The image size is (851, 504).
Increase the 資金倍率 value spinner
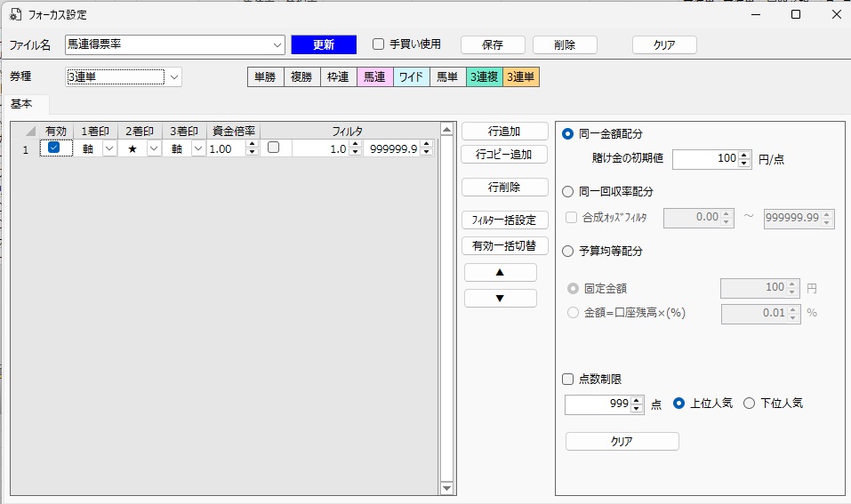(252, 145)
